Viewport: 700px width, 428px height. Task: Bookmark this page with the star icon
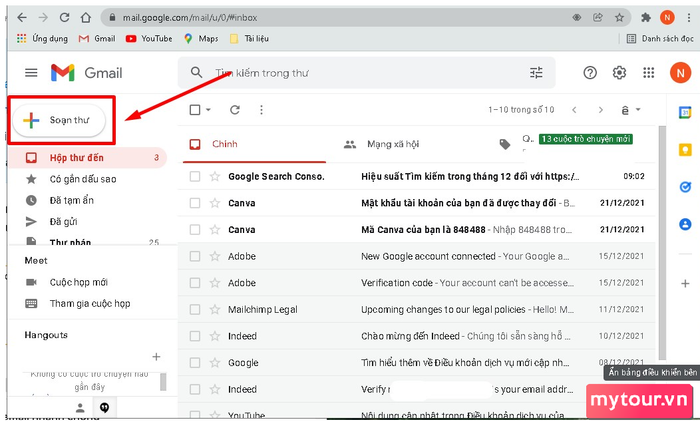619,17
